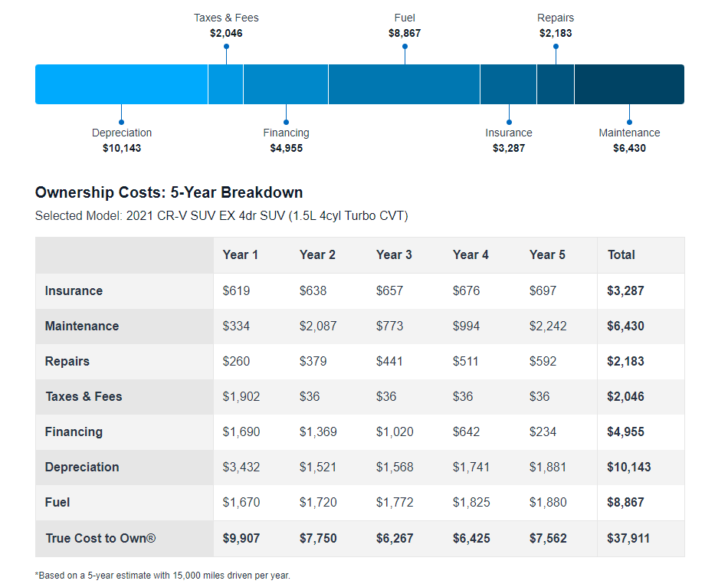Image resolution: width=728 pixels, height=584 pixels.
Task: Click the Ownership Costs: 5-Year Breakdown heading
Action: [169, 192]
